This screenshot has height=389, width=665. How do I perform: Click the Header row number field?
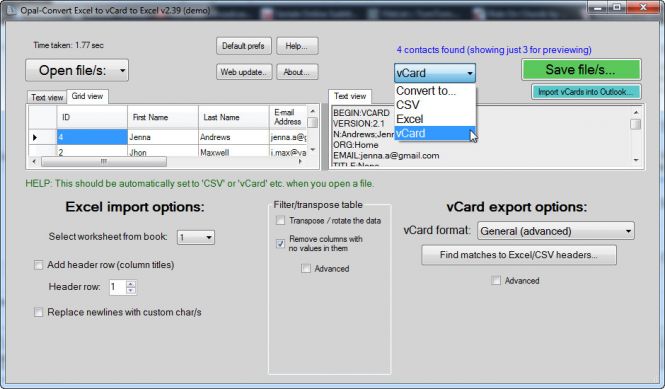[117, 287]
